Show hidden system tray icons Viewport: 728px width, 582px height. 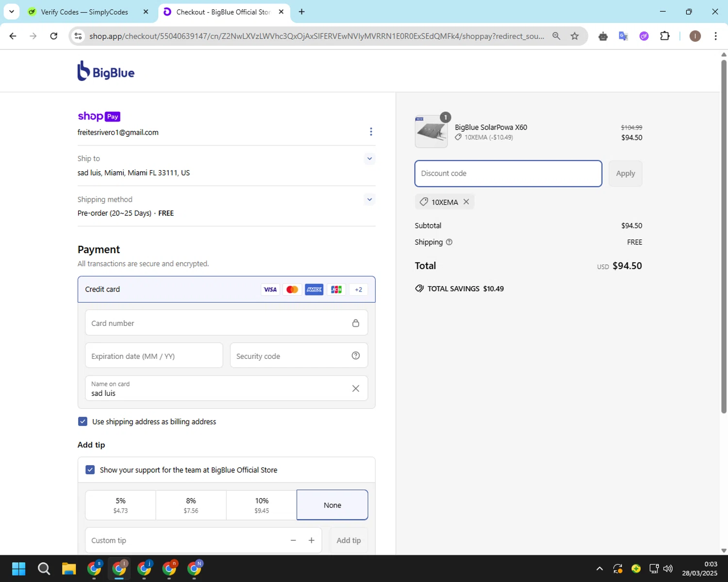point(599,568)
